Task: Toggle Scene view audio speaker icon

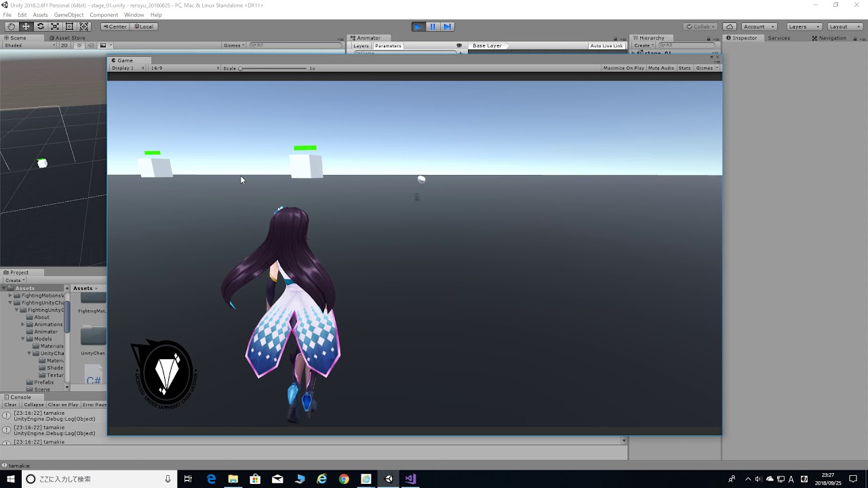Action: 91,45
